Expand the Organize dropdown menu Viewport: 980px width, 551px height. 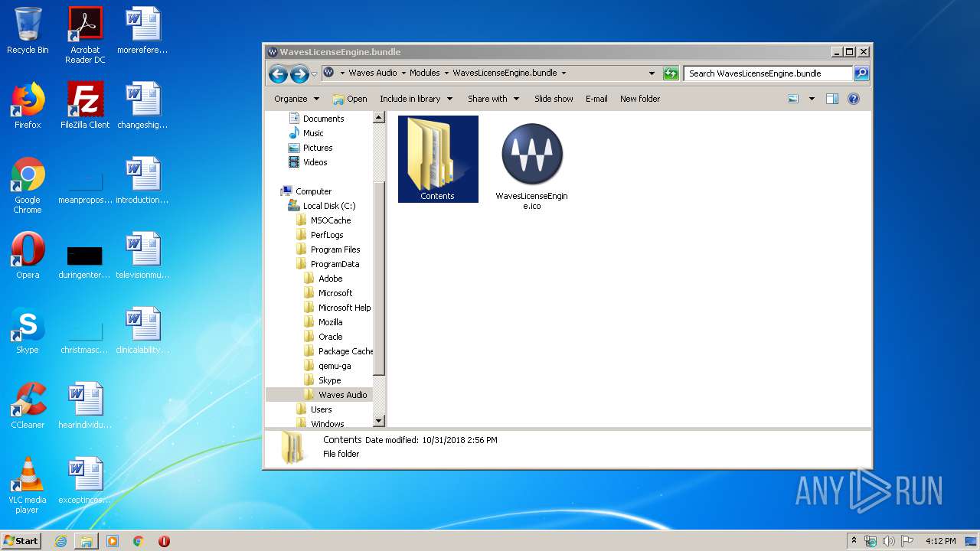pyautogui.click(x=296, y=99)
